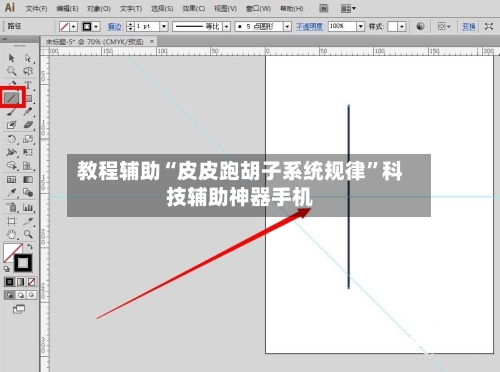500x372 pixels.
Task: Expand the brush definition 5 点圆形 dropdown
Action: [x=287, y=26]
